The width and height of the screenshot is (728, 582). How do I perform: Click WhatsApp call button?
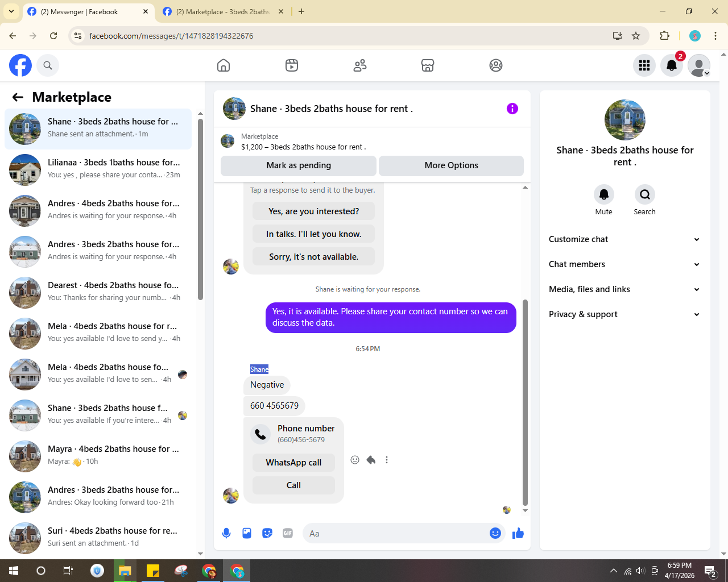click(293, 463)
